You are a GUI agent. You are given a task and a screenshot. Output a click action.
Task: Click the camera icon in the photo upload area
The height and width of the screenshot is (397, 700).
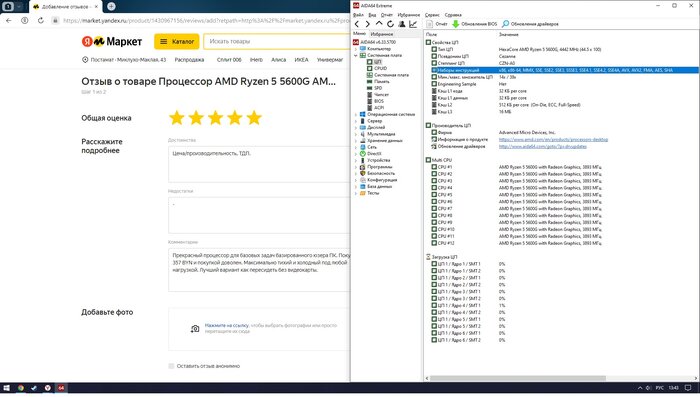[x=195, y=329]
